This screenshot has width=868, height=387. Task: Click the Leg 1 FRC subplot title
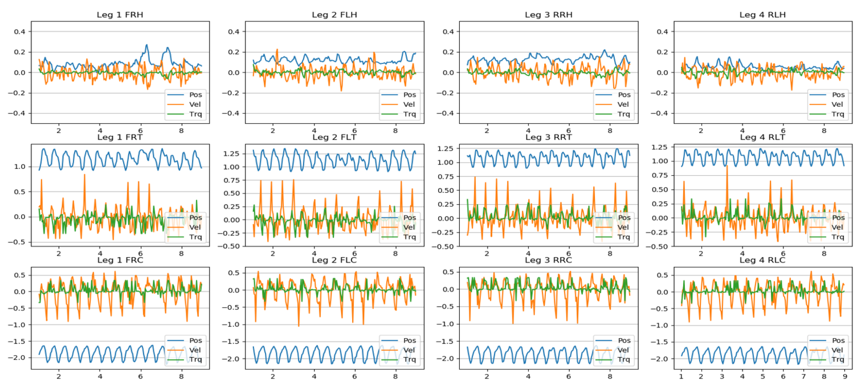click(120, 260)
